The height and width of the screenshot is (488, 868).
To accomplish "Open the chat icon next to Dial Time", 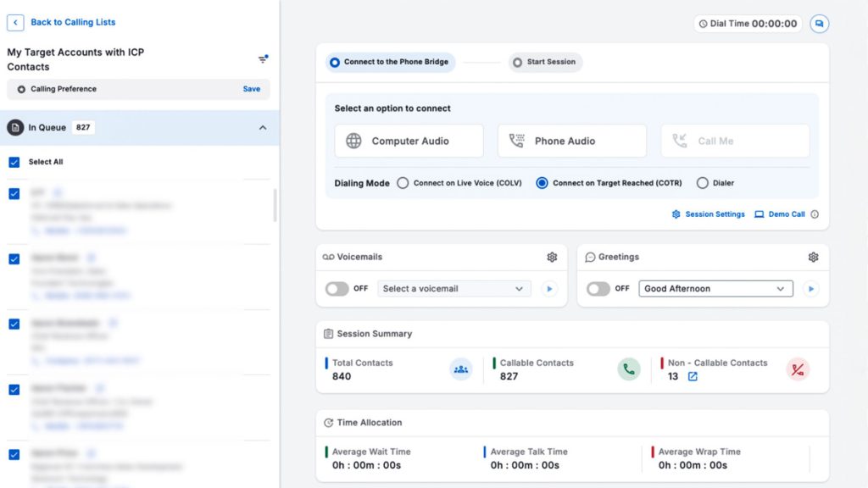I will tap(819, 24).
